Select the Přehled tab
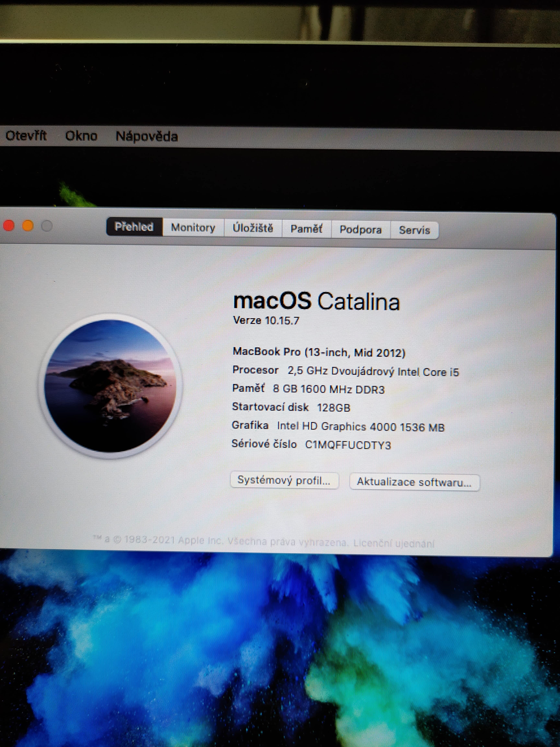This screenshot has height=747, width=560. (x=134, y=227)
